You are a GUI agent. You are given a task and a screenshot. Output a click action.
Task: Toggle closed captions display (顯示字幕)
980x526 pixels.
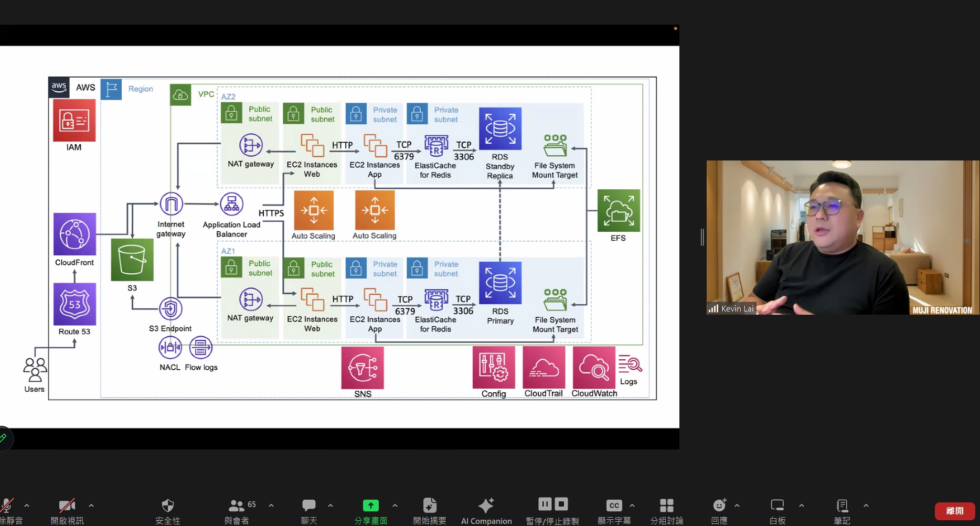614,506
